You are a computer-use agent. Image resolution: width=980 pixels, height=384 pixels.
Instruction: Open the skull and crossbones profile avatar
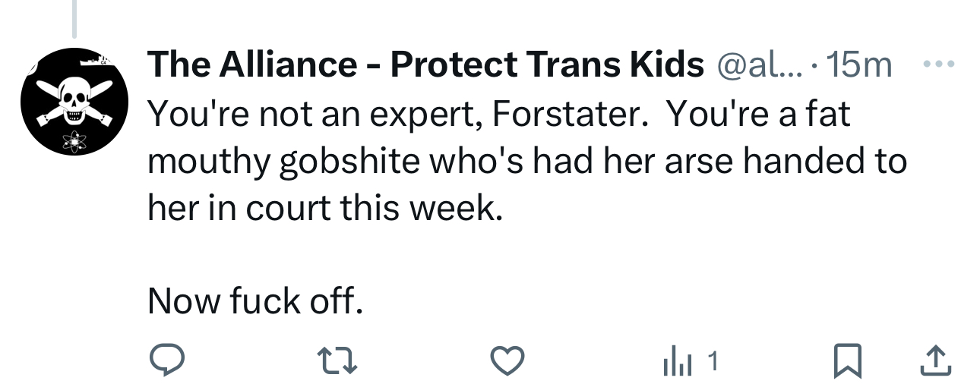pyautogui.click(x=74, y=100)
